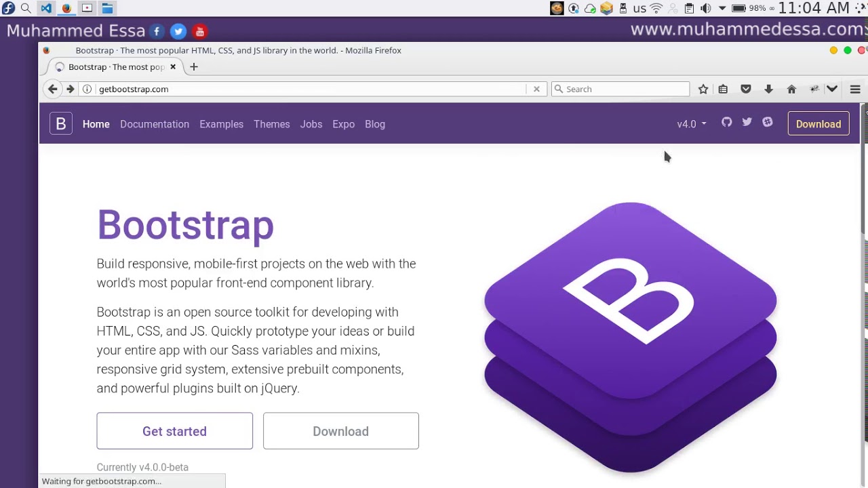Image resolution: width=868 pixels, height=488 pixels.
Task: Open the Expo nav item
Action: [344, 124]
